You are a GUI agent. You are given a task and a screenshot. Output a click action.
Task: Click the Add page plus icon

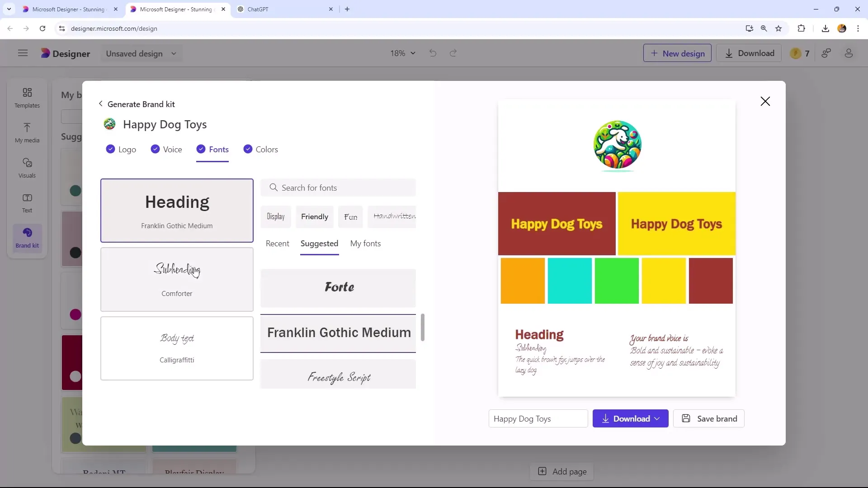542,471
